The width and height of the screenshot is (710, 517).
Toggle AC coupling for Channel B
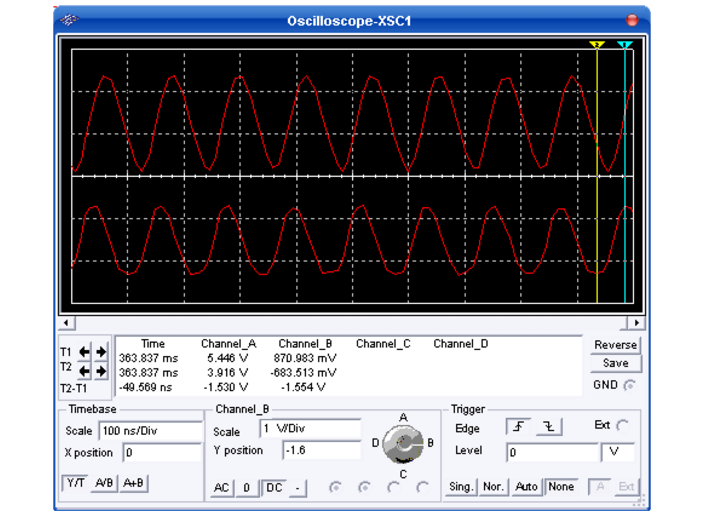[222, 488]
